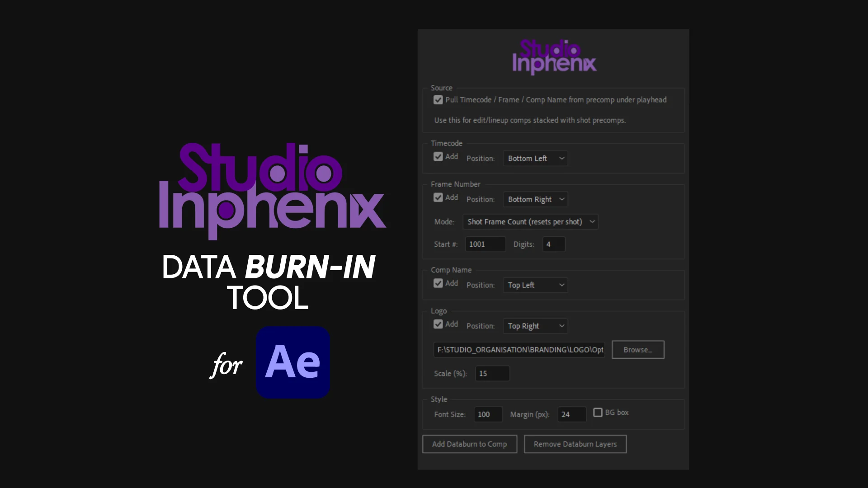Viewport: 868px width, 488px height.
Task: Open the Mode dropdown Shot Frame Count
Action: (x=531, y=222)
